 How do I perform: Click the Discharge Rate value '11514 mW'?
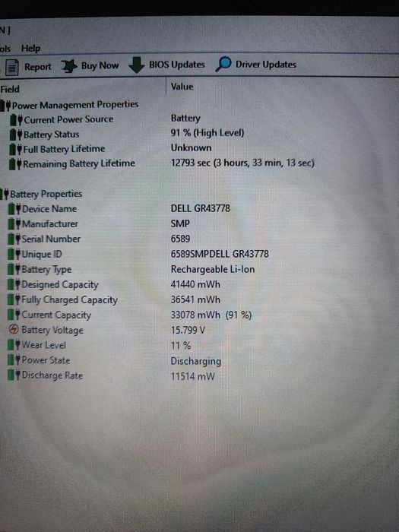[192, 376]
